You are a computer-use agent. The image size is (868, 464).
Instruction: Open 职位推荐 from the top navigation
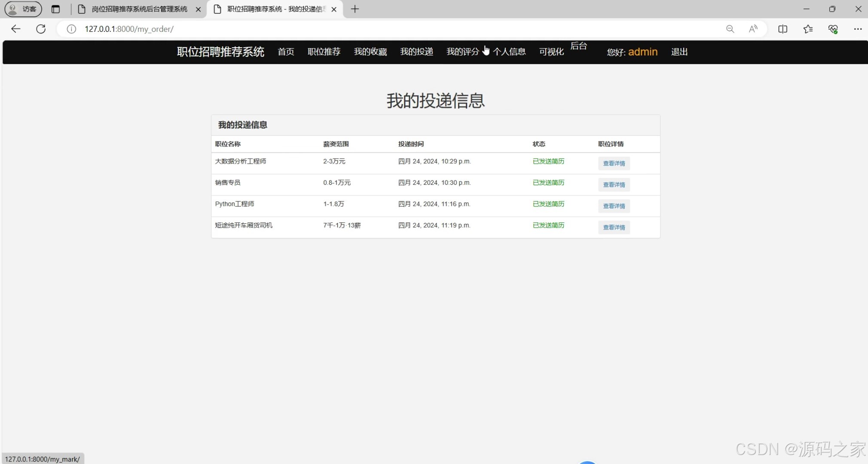click(324, 52)
